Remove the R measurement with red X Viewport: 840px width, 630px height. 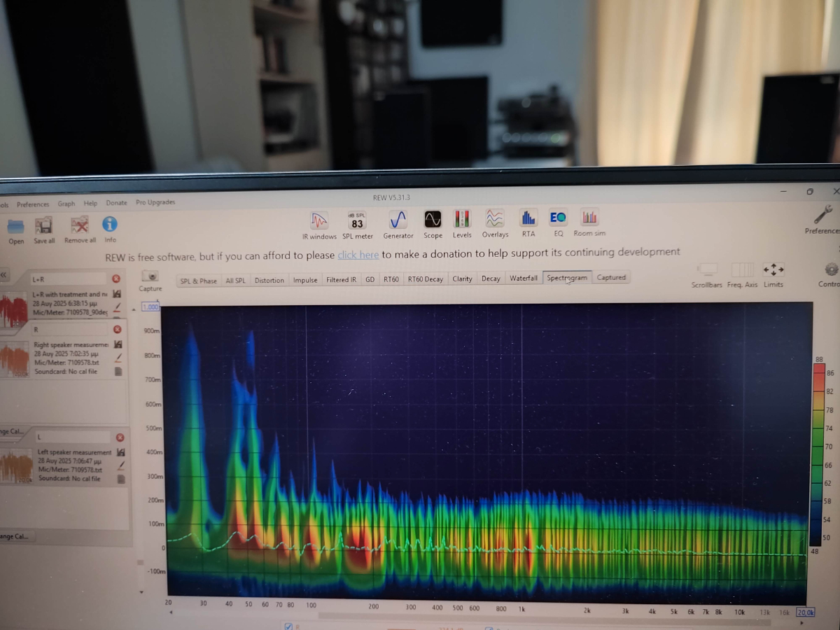click(x=117, y=329)
